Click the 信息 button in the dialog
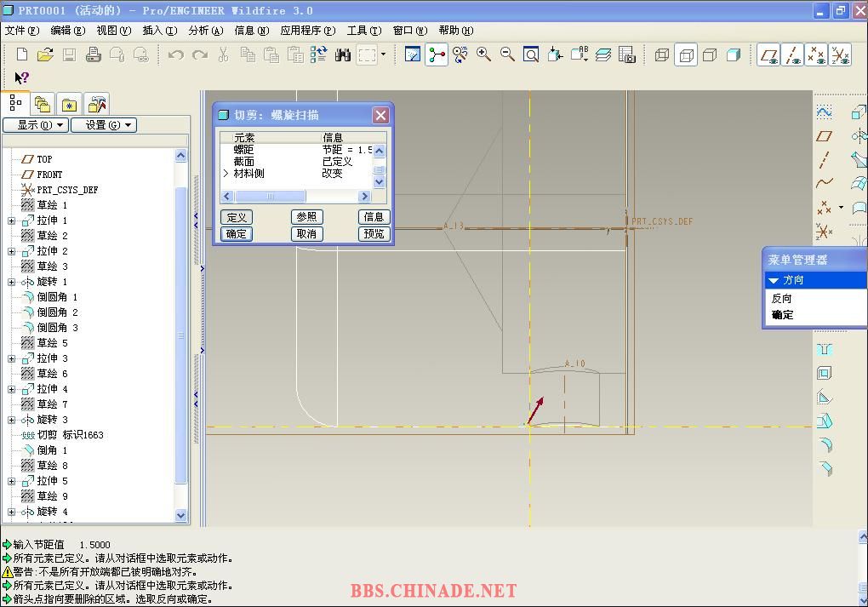868x607 pixels. pos(374,217)
